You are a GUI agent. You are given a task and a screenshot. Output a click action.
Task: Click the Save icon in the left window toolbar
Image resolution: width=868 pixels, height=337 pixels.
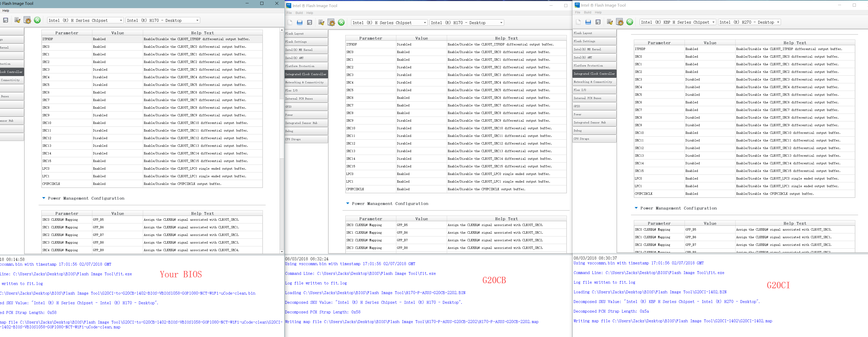point(6,20)
